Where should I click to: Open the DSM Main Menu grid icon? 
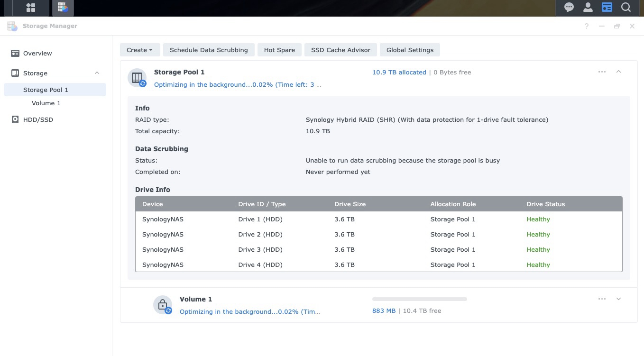31,8
